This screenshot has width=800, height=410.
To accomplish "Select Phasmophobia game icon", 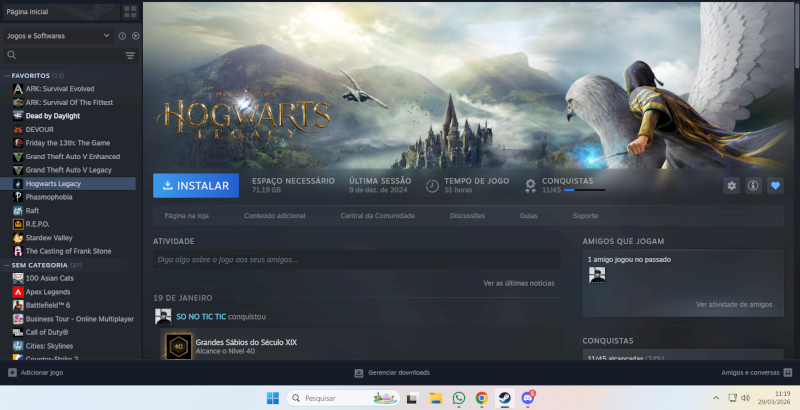I will click(x=18, y=197).
